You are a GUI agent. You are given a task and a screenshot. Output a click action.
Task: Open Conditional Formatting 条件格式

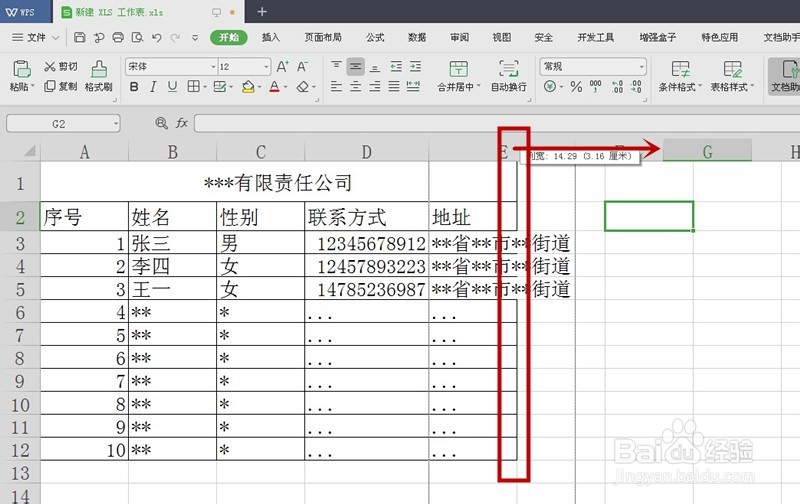(680, 76)
